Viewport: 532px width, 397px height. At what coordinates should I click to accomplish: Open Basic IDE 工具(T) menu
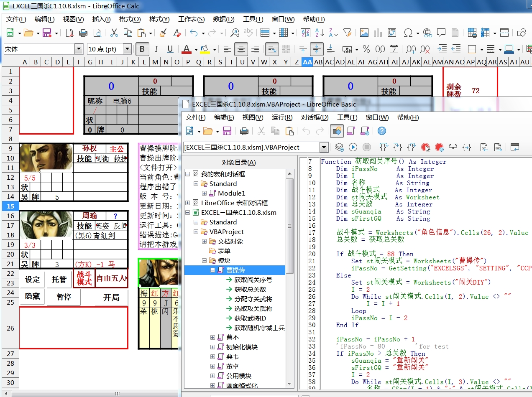click(347, 117)
